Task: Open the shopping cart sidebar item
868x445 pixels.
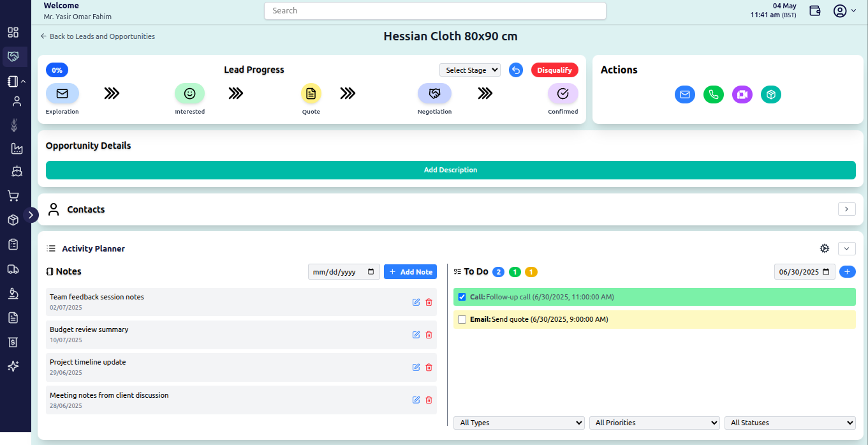Action: pos(13,196)
